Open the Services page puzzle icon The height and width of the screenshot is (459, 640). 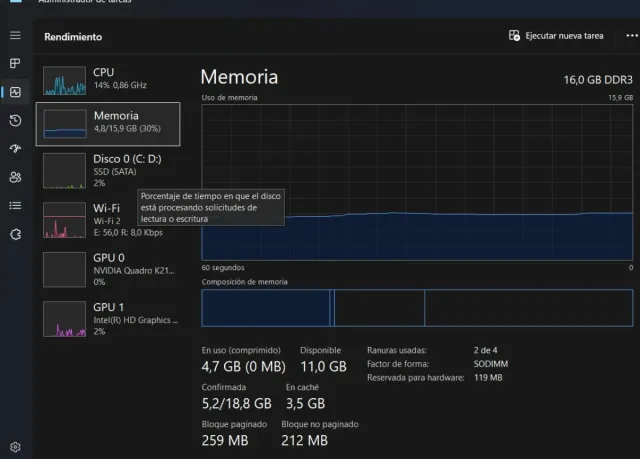15,234
